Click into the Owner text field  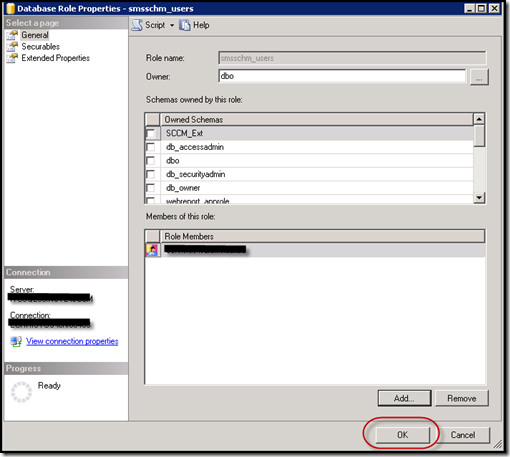coord(342,76)
